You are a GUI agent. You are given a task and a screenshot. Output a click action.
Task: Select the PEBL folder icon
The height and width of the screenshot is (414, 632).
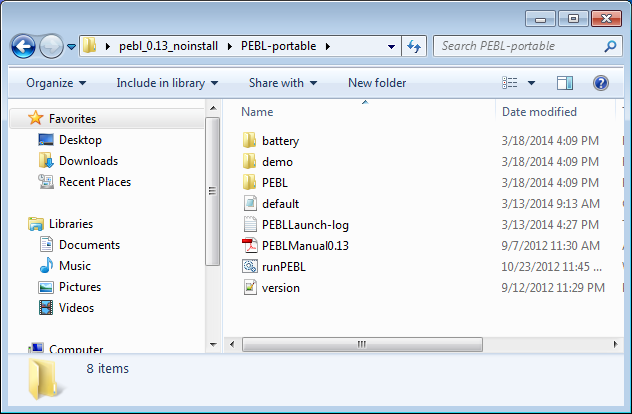[x=249, y=182]
